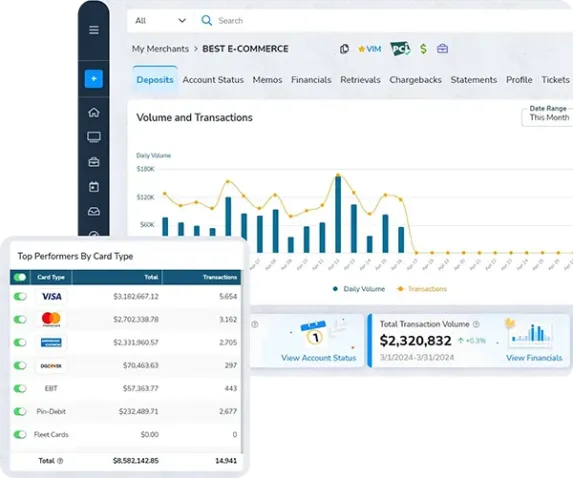The height and width of the screenshot is (478, 573).
Task: Open the monitor icon in the sidebar
Action: [x=94, y=137]
